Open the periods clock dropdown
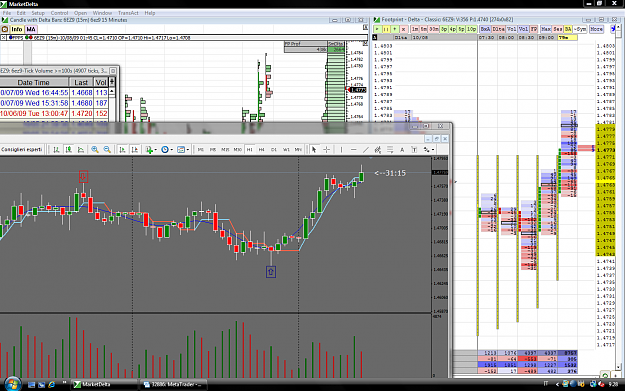Image resolution: width=625 pixels, height=391 pixels. coord(166,149)
